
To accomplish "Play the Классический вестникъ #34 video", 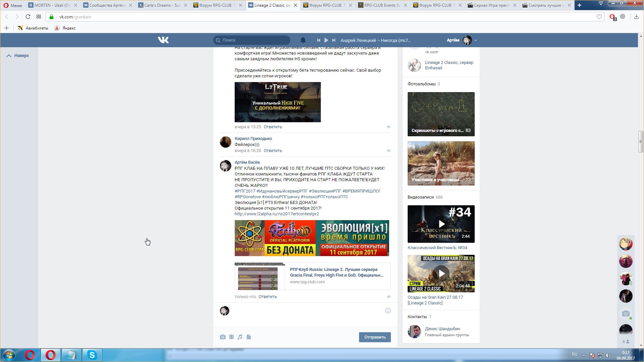I will pos(441,224).
